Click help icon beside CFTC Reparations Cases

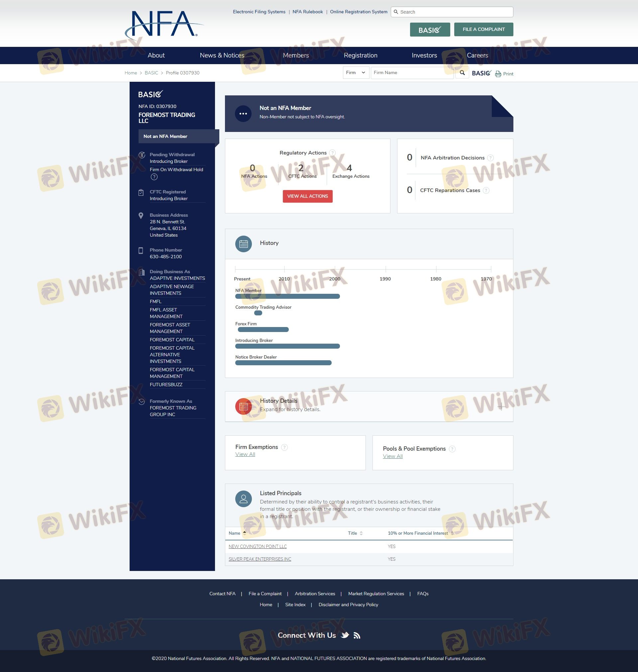coord(486,190)
